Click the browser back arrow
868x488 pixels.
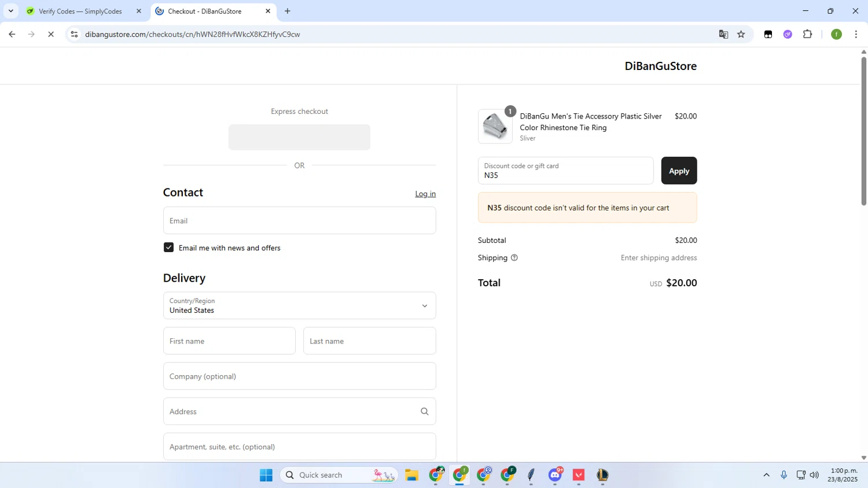[12, 34]
